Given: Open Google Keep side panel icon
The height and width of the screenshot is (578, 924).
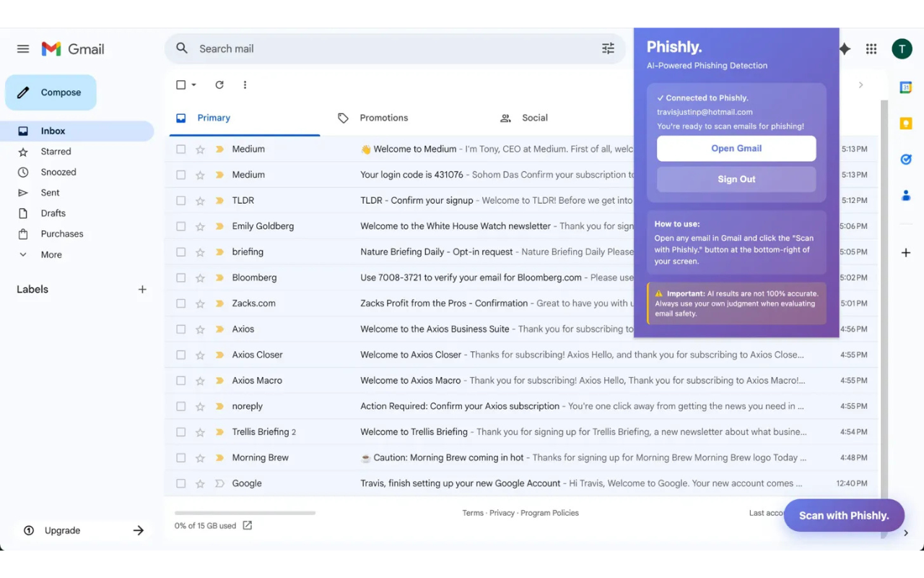Looking at the screenshot, I should tap(905, 124).
